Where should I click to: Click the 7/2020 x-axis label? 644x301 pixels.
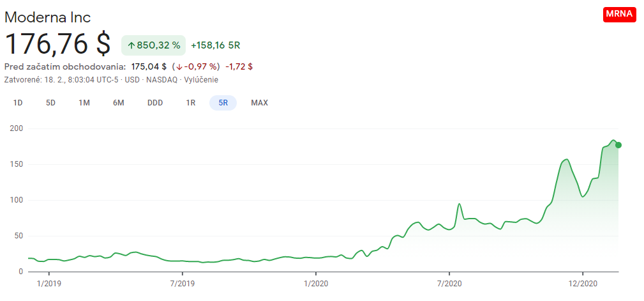[x=449, y=284]
